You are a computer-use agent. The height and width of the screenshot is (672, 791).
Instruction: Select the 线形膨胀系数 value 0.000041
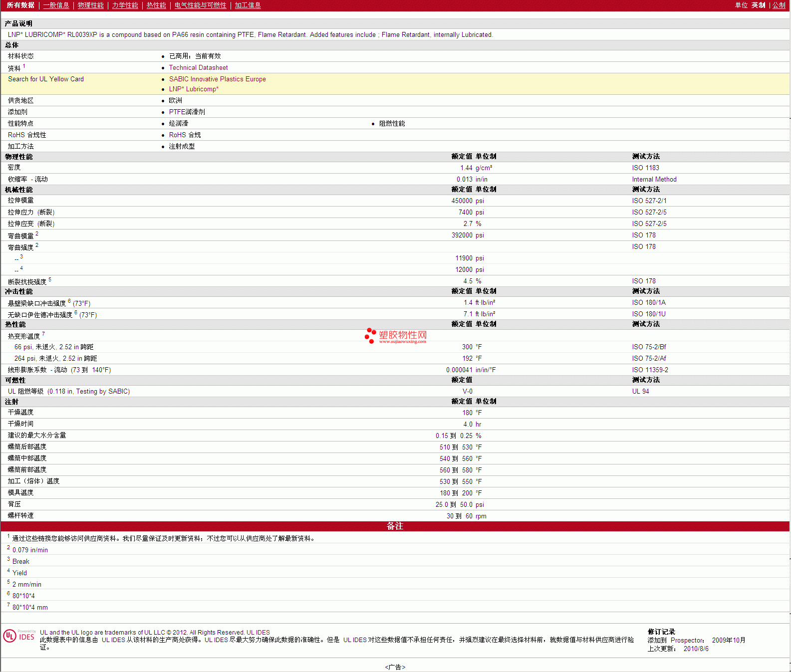[459, 370]
